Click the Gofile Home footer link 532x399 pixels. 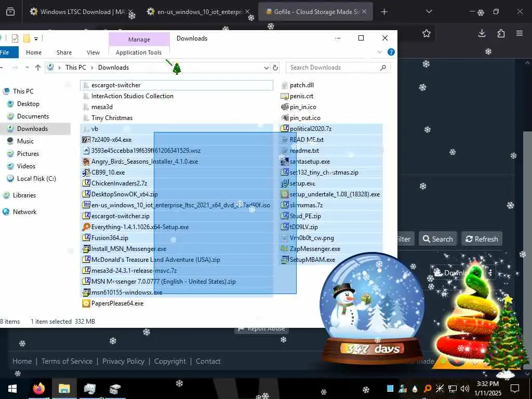click(22, 362)
